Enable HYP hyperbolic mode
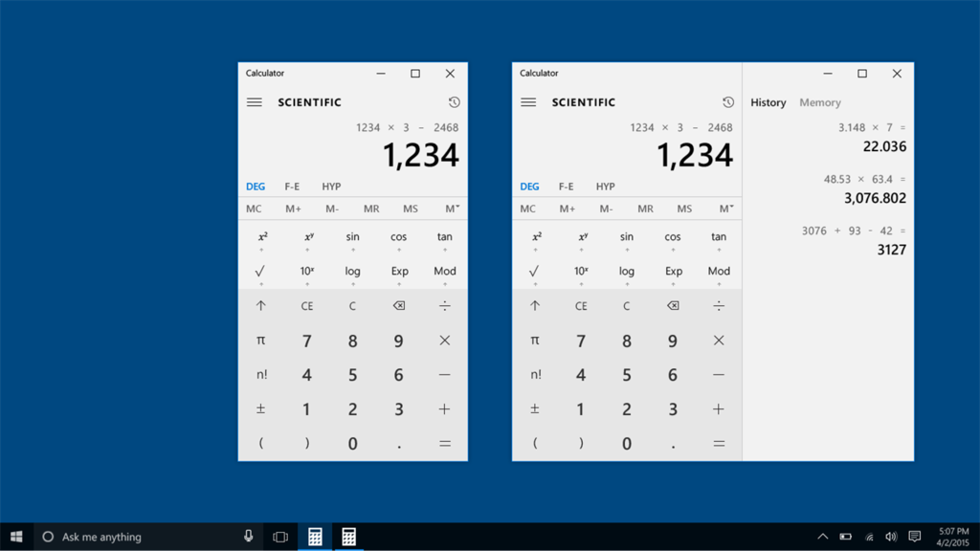The image size is (980, 551). [329, 186]
